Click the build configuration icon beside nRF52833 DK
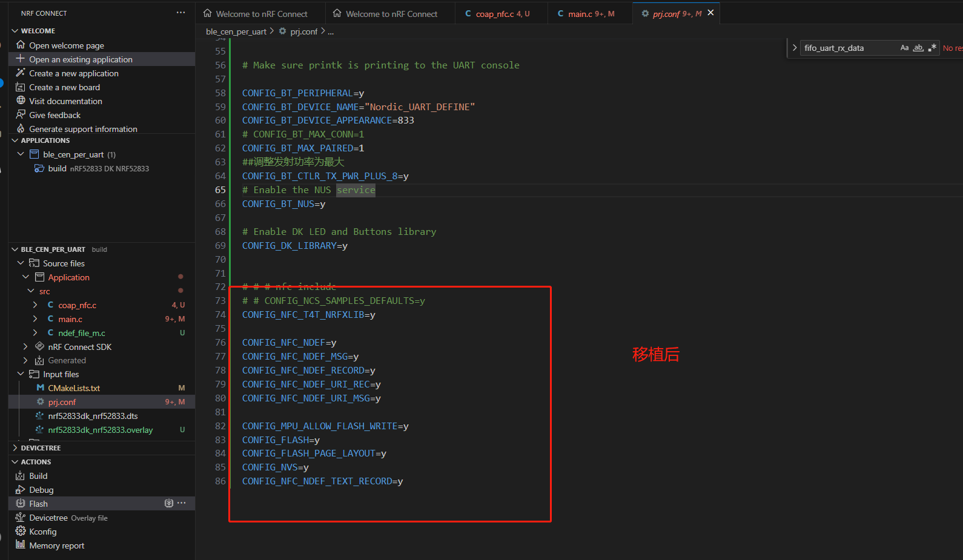Screen dimensions: 963x560 (x=39, y=168)
